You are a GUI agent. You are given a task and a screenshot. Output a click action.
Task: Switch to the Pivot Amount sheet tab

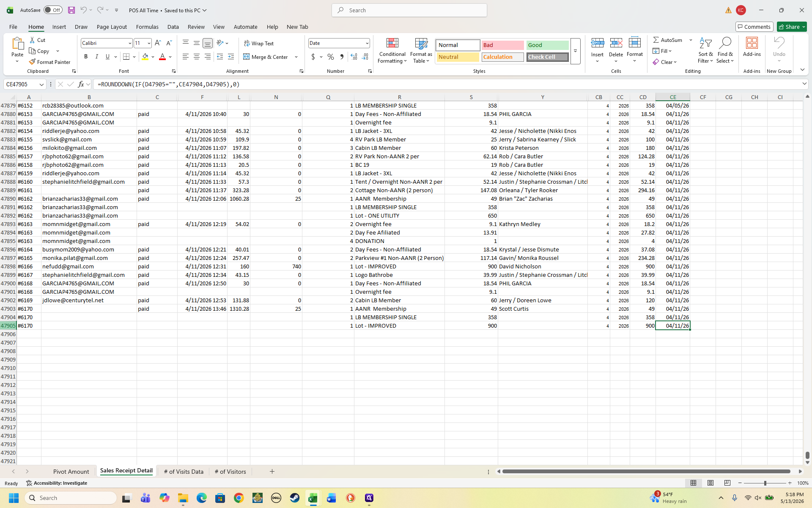tap(71, 472)
